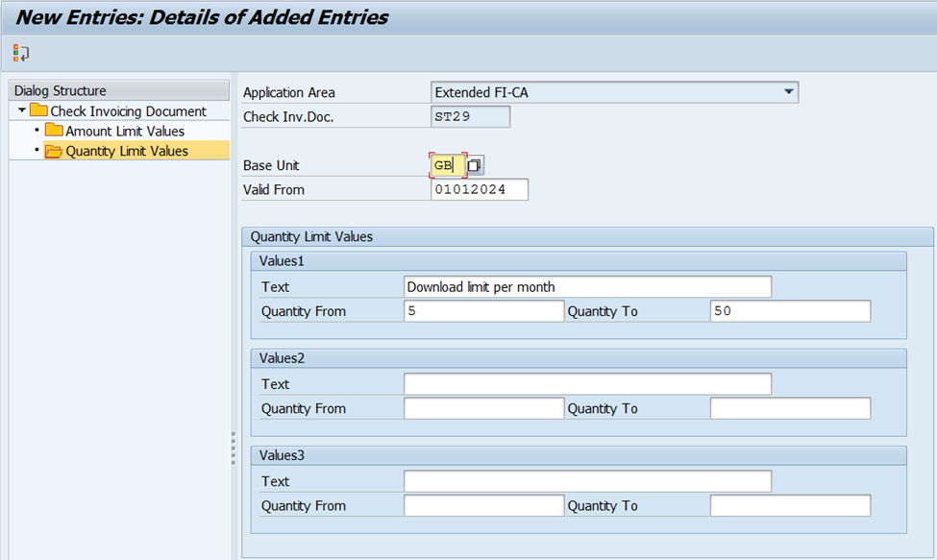Focus the Values1 Quantity From field
The width and height of the screenshot is (937, 560).
483,311
